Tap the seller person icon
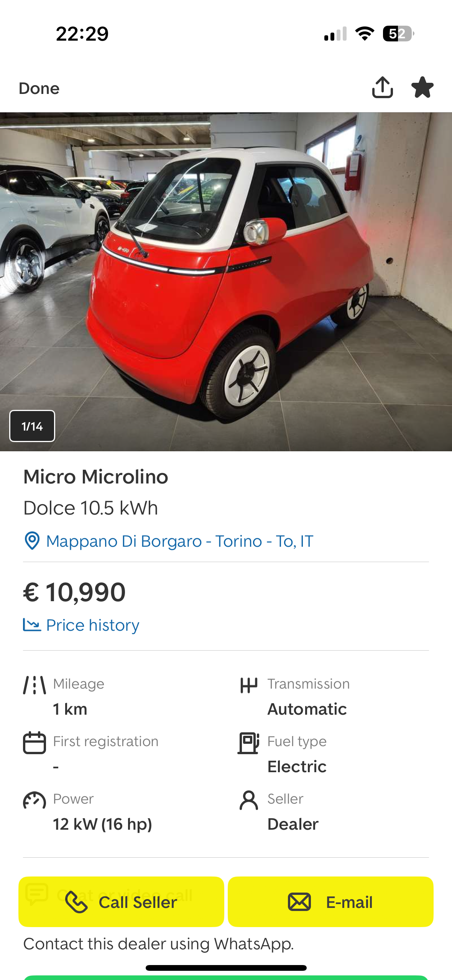The height and width of the screenshot is (980, 452). click(249, 800)
